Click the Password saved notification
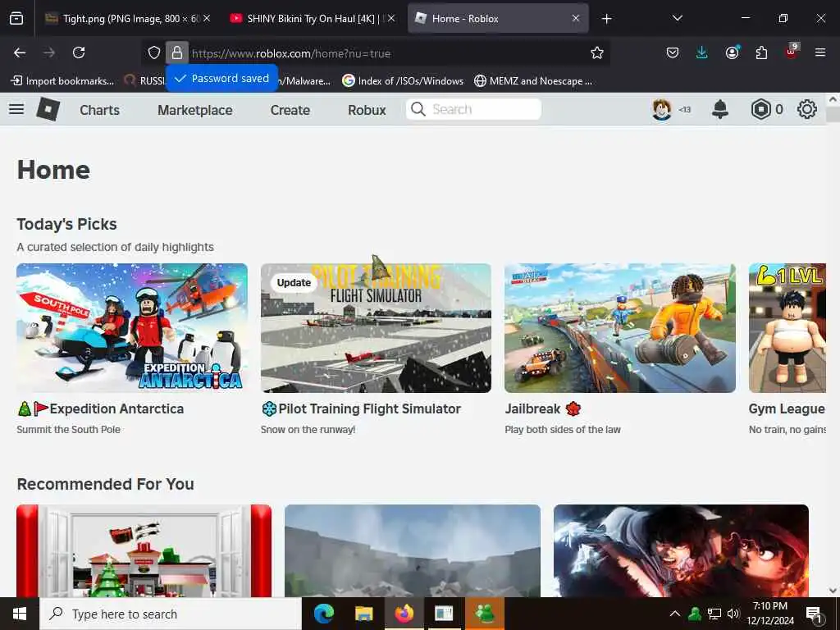 point(221,78)
